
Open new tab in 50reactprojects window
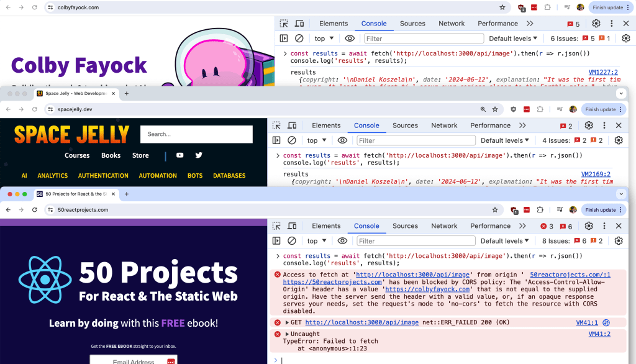127,194
